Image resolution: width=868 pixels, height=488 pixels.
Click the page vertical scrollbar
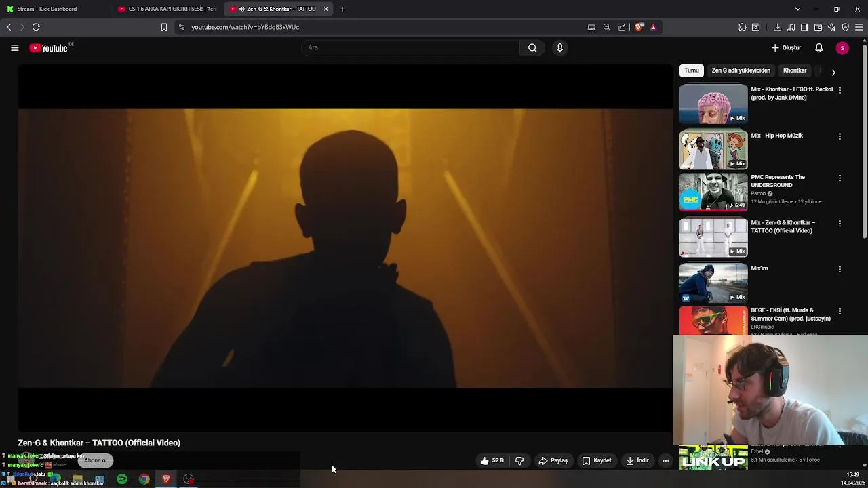pyautogui.click(x=865, y=141)
